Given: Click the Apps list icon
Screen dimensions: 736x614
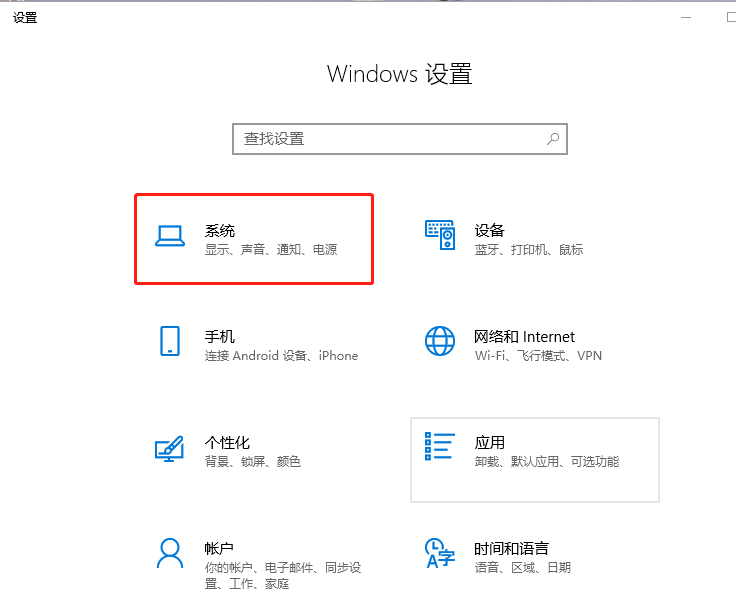Looking at the screenshot, I should point(440,446).
